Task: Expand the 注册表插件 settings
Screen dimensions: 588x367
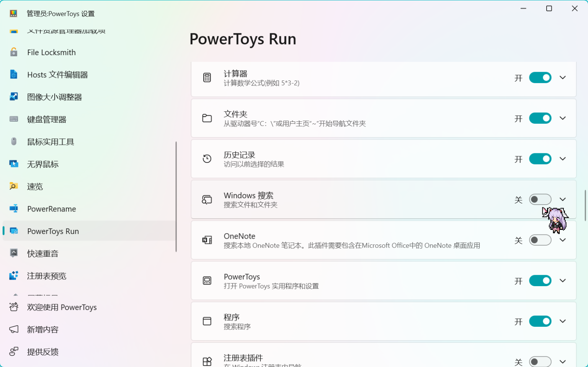Action: pyautogui.click(x=563, y=361)
